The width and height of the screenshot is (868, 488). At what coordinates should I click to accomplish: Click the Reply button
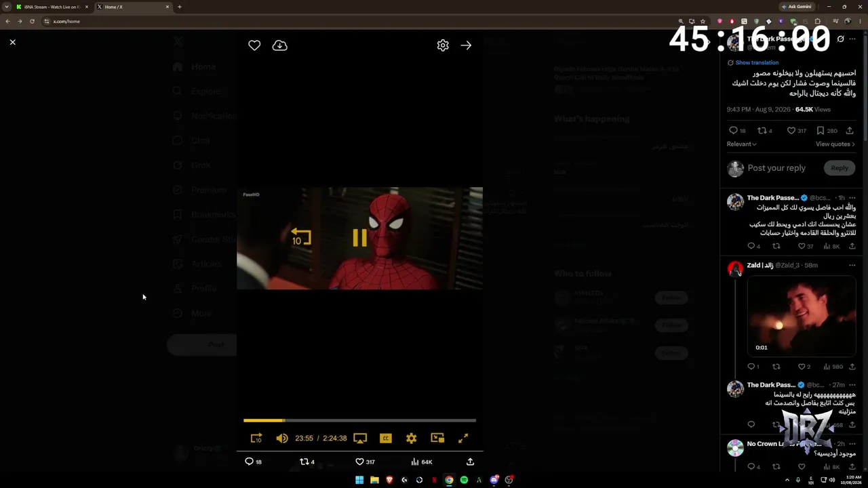840,168
